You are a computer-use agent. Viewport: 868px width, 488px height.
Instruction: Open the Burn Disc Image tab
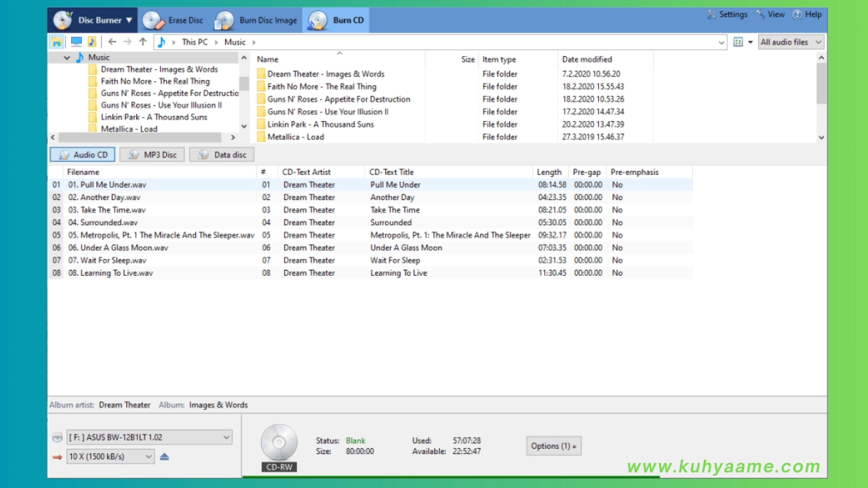point(256,20)
